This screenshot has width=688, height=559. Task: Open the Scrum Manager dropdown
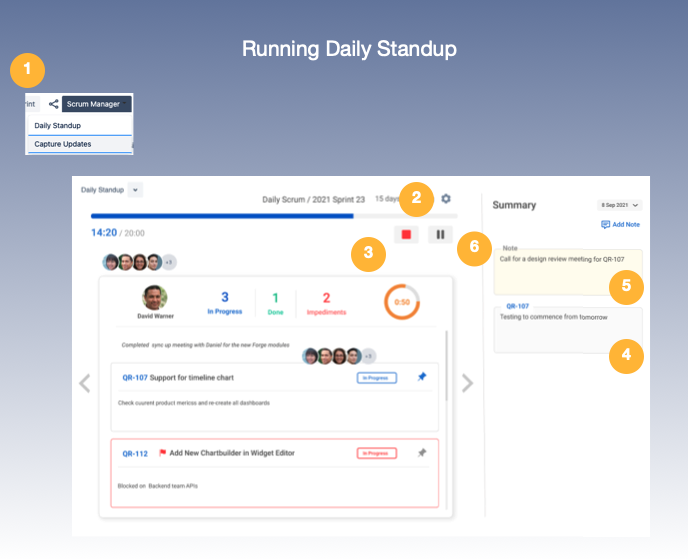pyautogui.click(x=96, y=103)
